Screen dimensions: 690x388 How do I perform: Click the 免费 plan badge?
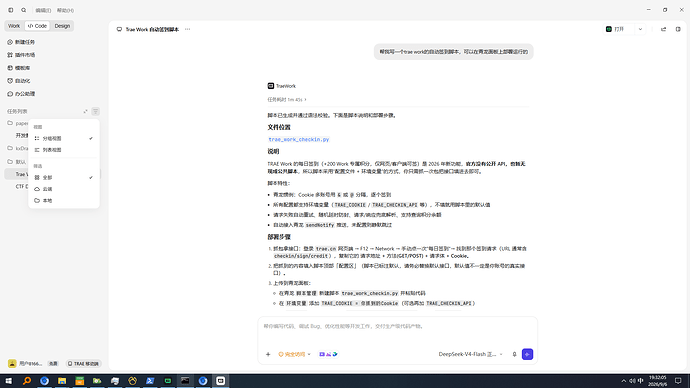[53, 364]
